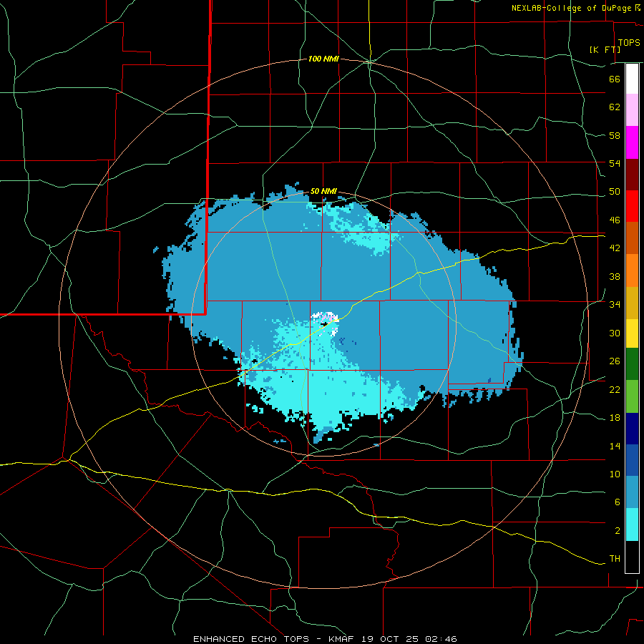
Task: Click the bright yellow legend swatch
Action: click(632, 333)
